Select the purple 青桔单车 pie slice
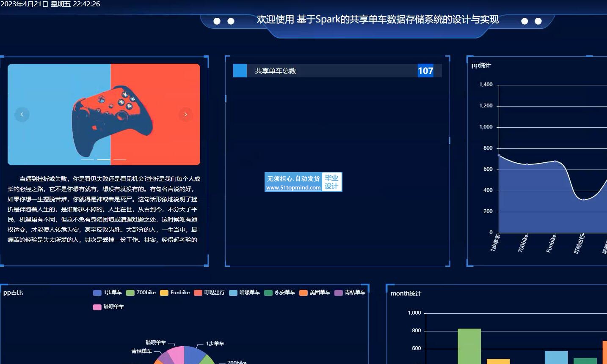The width and height of the screenshot is (607, 364). [166, 359]
